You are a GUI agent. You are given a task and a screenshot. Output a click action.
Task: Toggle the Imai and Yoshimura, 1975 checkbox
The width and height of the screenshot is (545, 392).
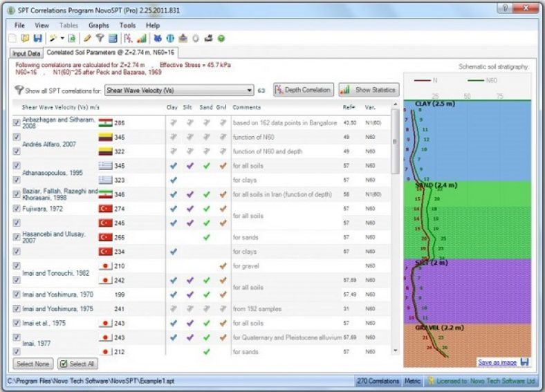coord(17,308)
